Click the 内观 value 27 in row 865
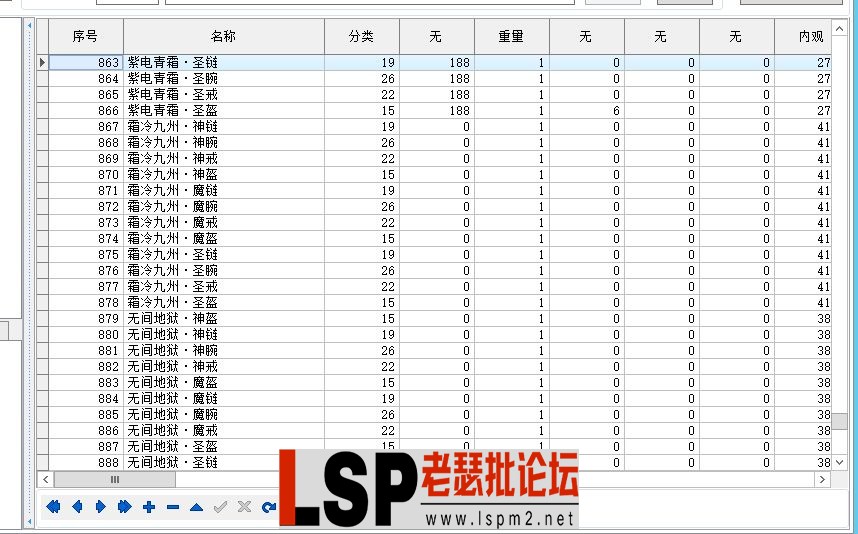Image resolution: width=858 pixels, height=534 pixels. pyautogui.click(x=803, y=95)
